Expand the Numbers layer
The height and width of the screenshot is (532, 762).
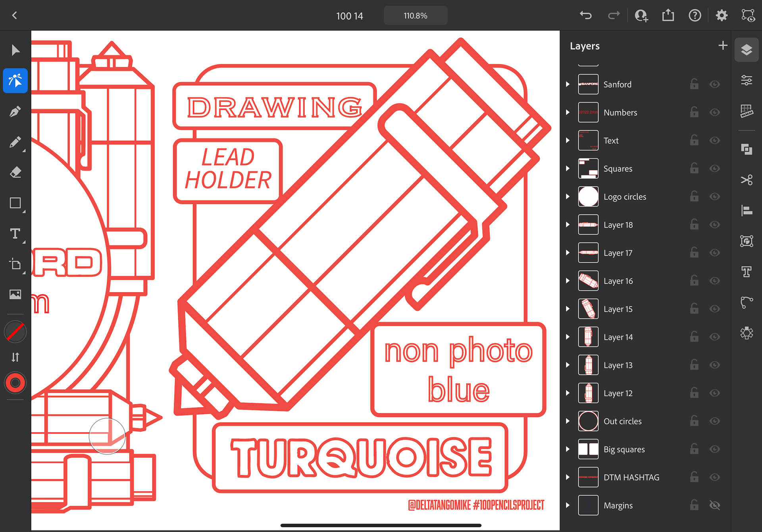pyautogui.click(x=568, y=112)
